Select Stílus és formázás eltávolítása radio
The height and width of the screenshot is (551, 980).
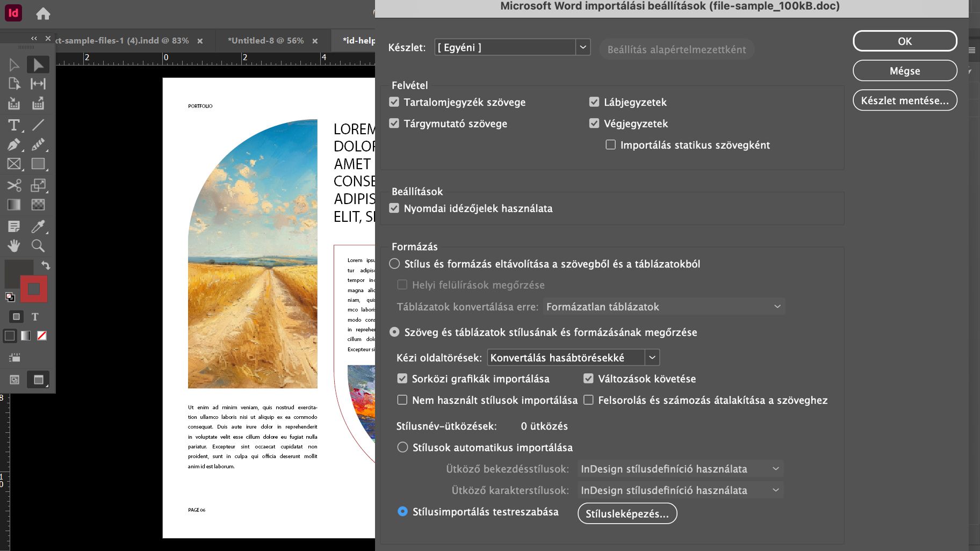click(x=395, y=264)
